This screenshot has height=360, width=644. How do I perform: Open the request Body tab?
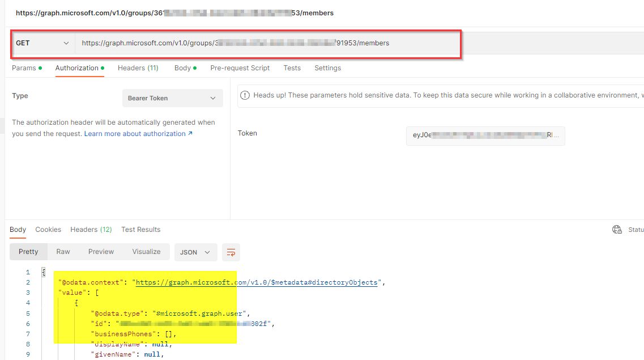(x=185, y=68)
